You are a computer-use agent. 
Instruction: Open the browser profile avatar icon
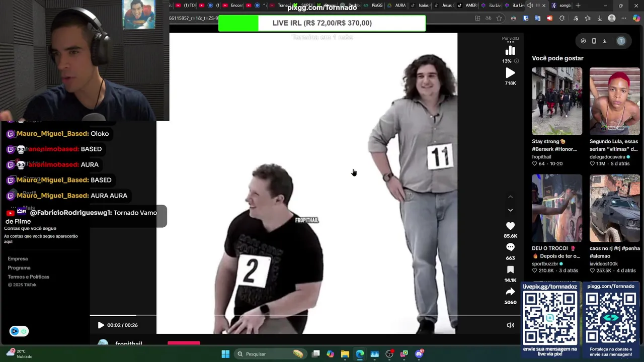point(612,18)
